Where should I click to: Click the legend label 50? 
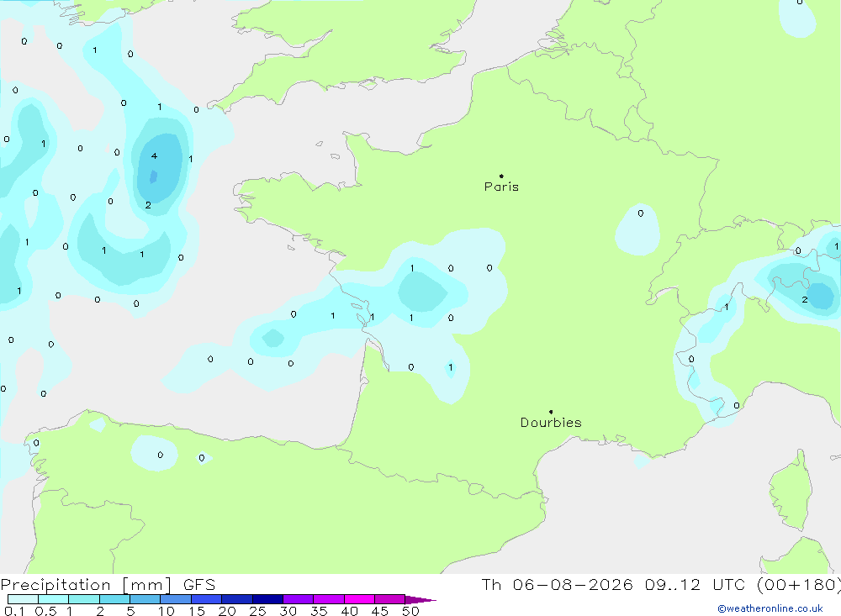pos(411,611)
